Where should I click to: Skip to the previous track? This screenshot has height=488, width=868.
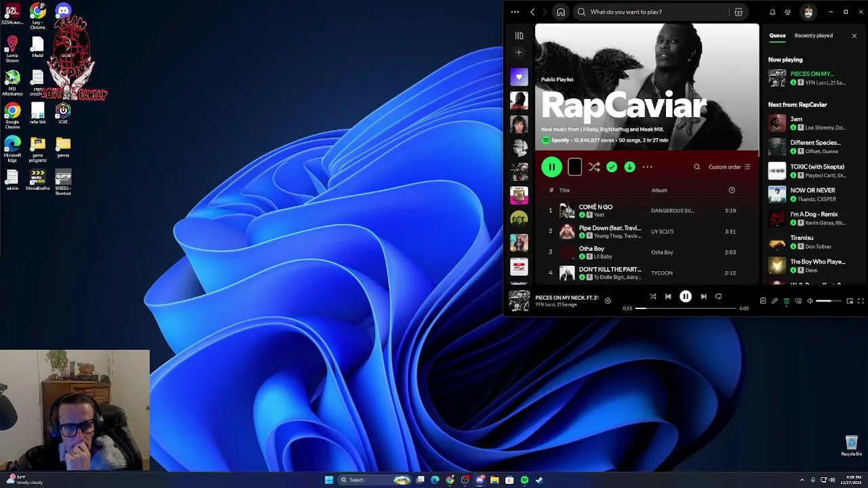coord(668,296)
